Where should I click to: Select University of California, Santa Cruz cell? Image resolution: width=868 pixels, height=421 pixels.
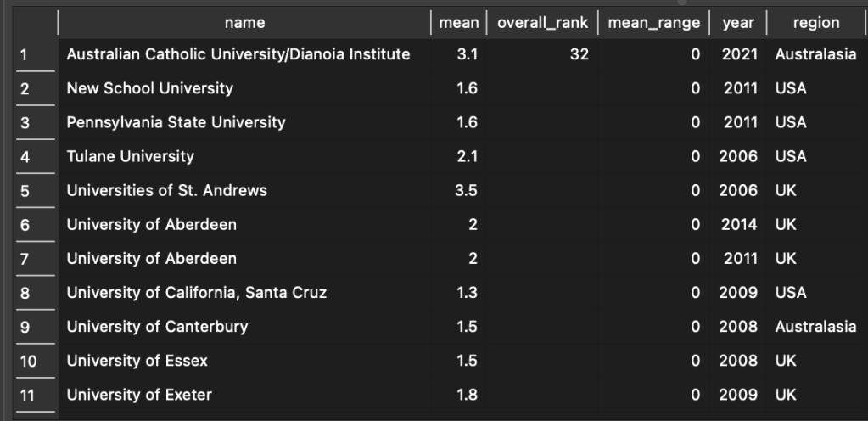click(x=197, y=293)
